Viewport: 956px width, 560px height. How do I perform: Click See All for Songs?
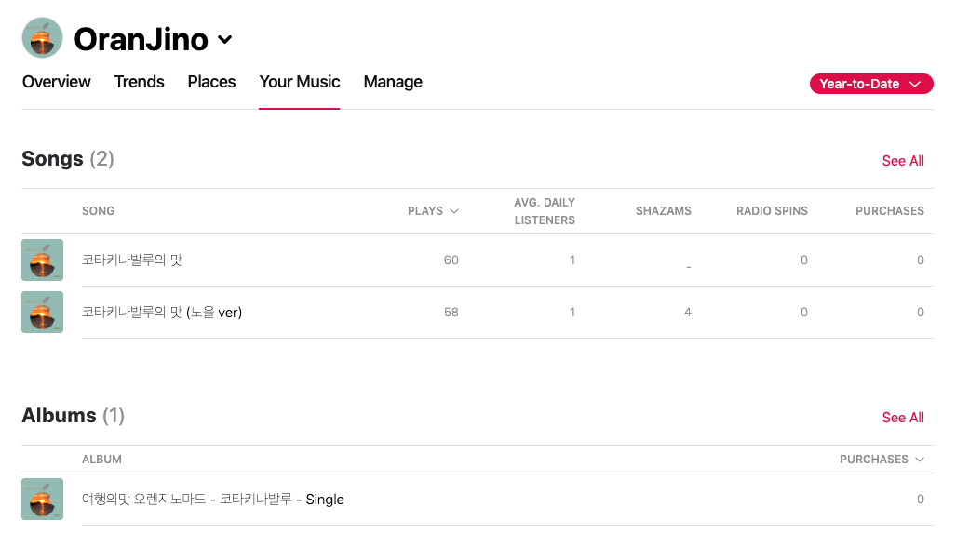(x=902, y=161)
